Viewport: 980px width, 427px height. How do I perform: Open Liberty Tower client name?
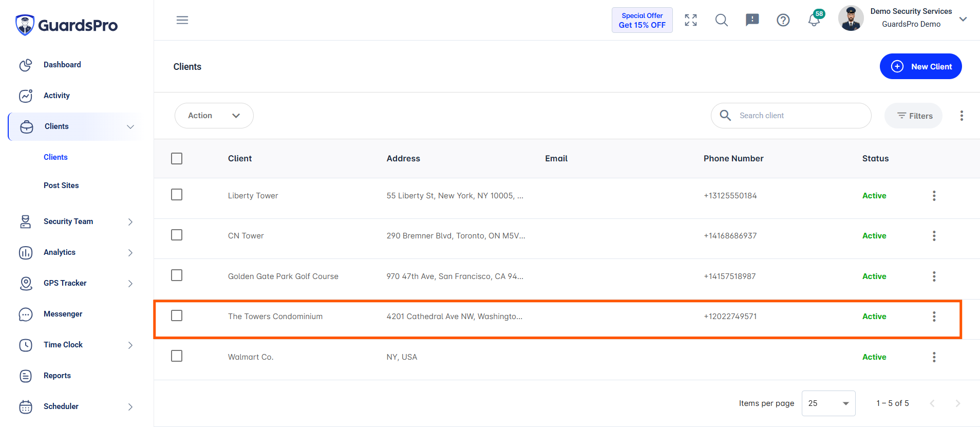coord(253,196)
